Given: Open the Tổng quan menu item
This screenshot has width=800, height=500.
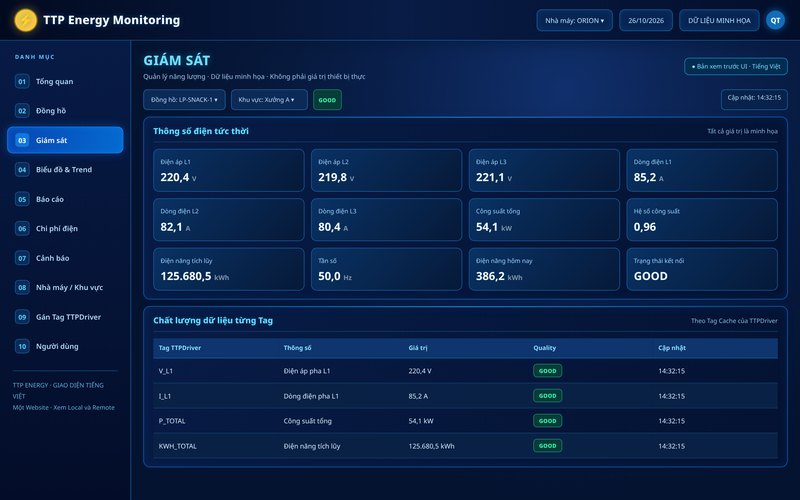Looking at the screenshot, I should (x=65, y=82).
